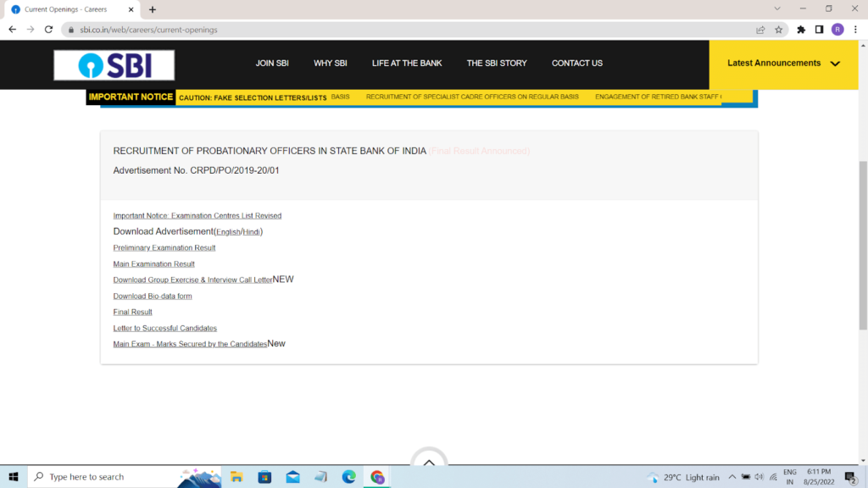
Task: Open the Preliminary Examination Result link
Action: 164,248
